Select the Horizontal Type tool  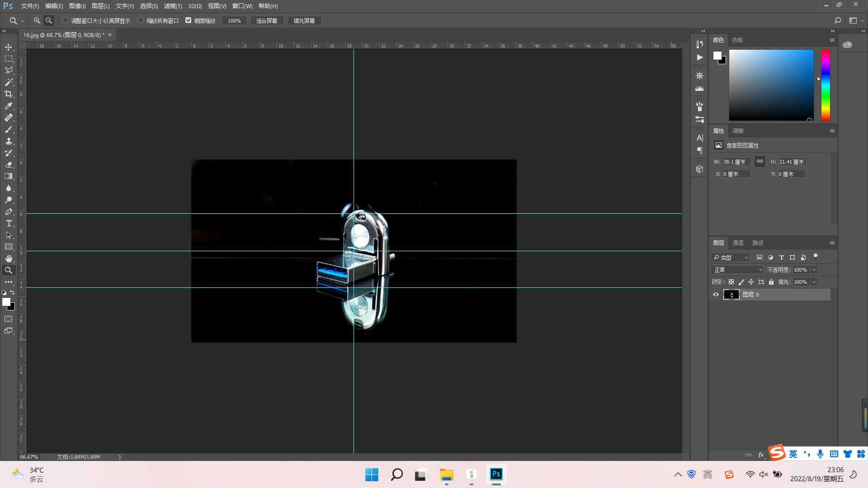9,223
